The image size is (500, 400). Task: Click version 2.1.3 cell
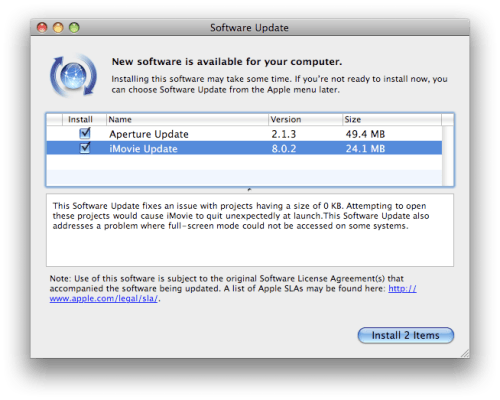coord(283,134)
